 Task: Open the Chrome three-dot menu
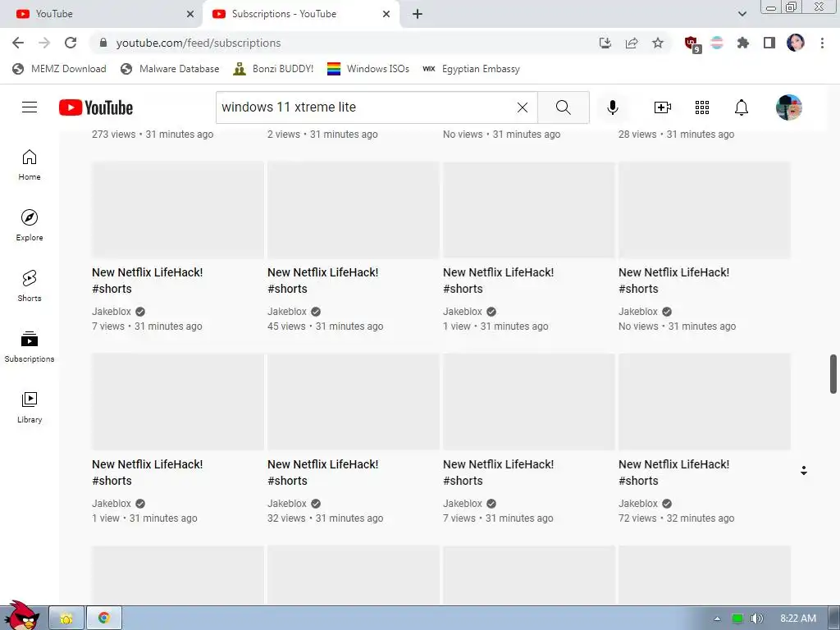click(x=822, y=43)
